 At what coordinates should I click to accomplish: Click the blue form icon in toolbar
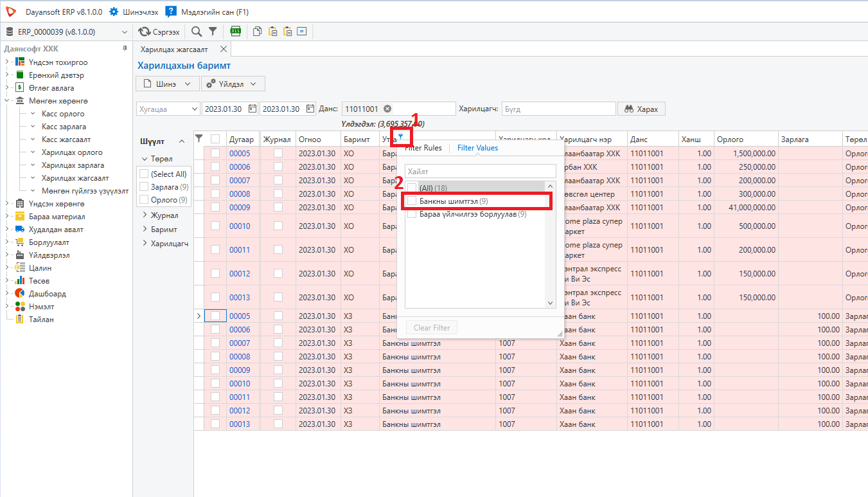pyautogui.click(x=302, y=32)
